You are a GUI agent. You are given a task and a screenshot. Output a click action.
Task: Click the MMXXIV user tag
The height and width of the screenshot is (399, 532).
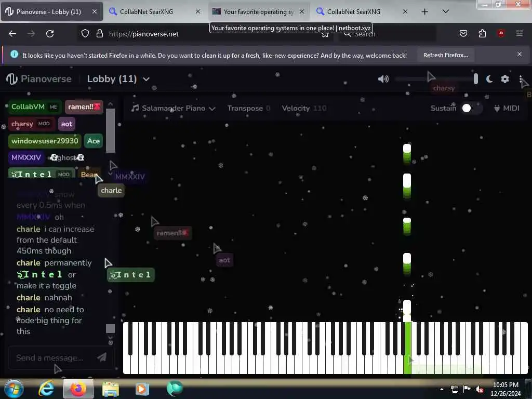tap(26, 157)
